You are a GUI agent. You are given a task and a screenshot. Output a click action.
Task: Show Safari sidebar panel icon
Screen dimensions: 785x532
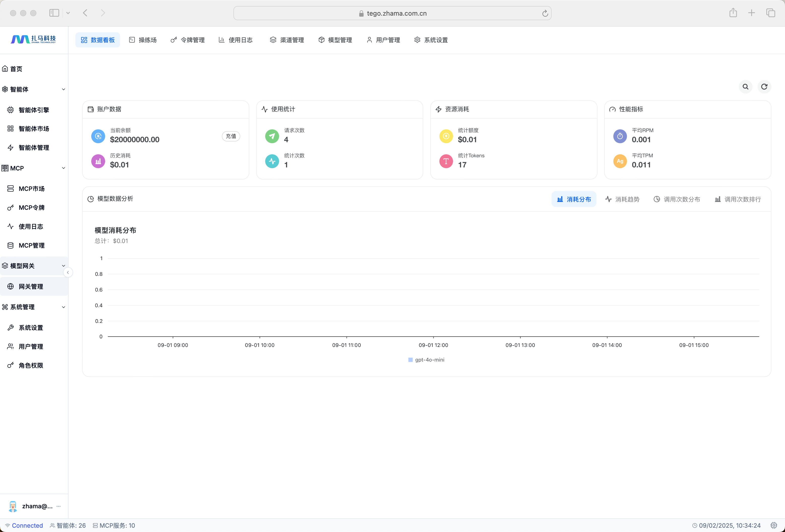click(x=54, y=13)
